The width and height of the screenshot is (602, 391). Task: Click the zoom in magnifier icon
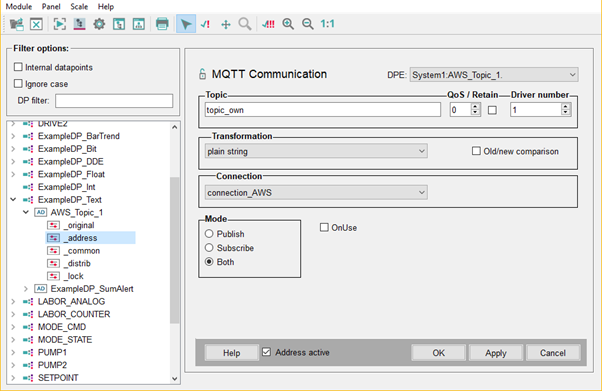pos(288,24)
